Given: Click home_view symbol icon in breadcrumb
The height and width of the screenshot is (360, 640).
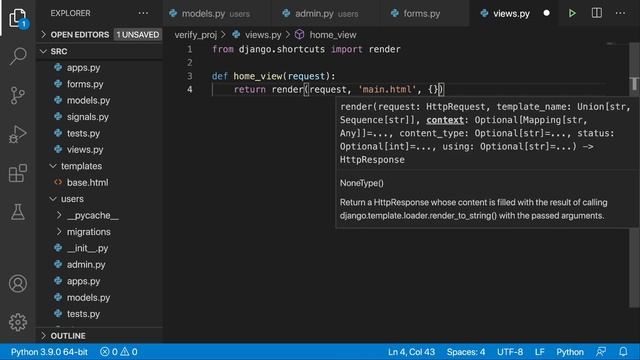Looking at the screenshot, I should pyautogui.click(x=300, y=35).
